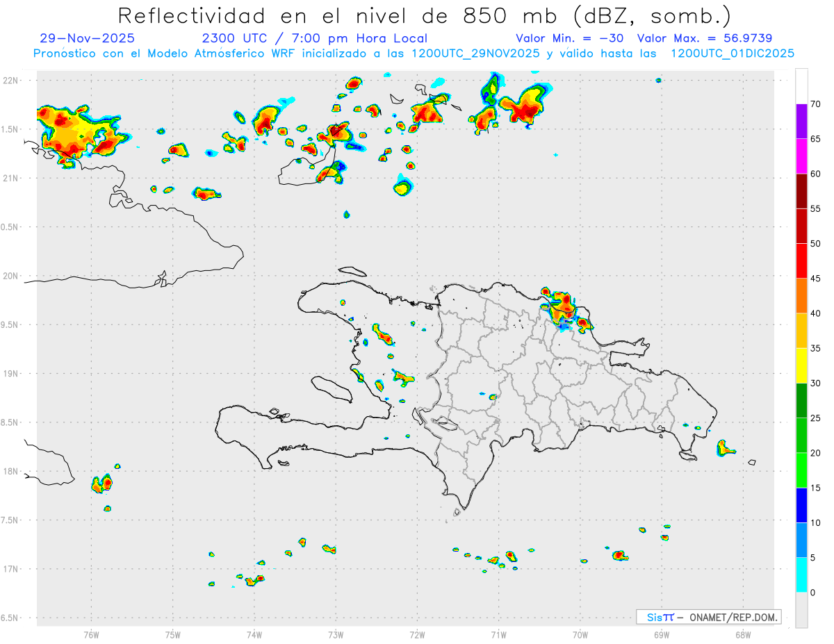
Task: Click the '30' color scale label
Action: click(x=816, y=383)
